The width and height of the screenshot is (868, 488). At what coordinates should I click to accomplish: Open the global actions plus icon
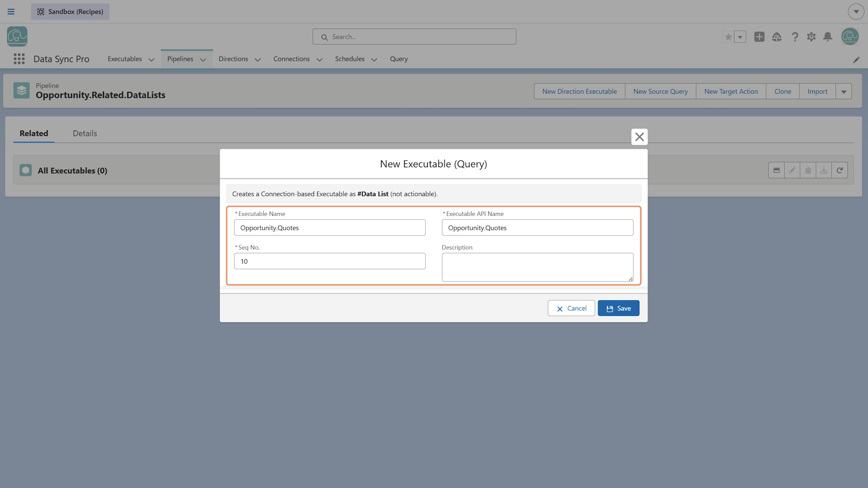(759, 37)
